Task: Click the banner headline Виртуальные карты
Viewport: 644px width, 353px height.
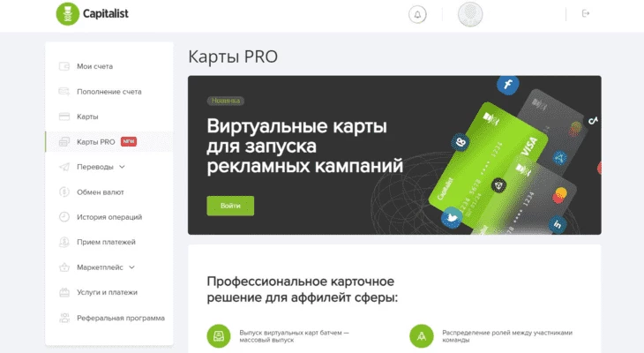Action: click(x=297, y=126)
